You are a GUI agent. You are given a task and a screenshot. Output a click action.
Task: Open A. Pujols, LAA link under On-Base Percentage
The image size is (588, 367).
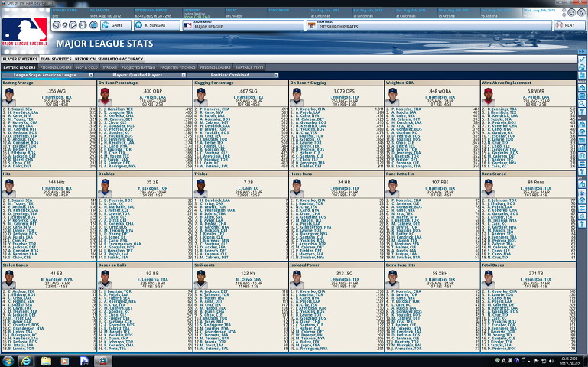152,97
